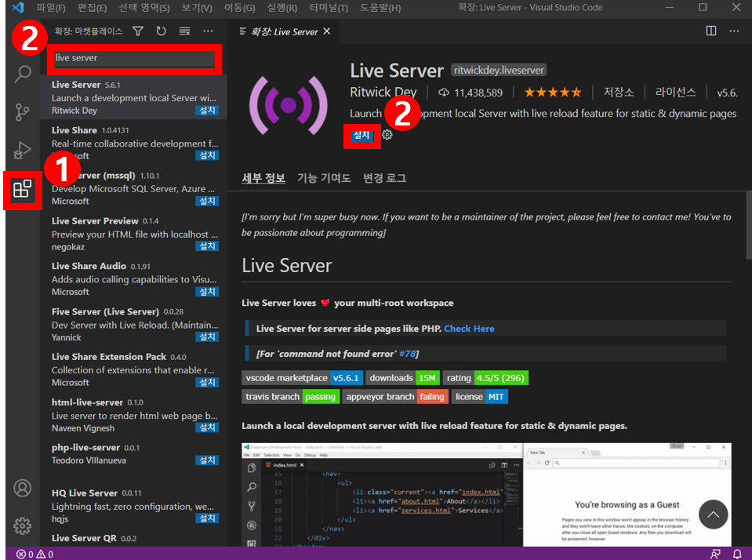
Task: Open the Search view in activity bar
Action: tap(22, 74)
